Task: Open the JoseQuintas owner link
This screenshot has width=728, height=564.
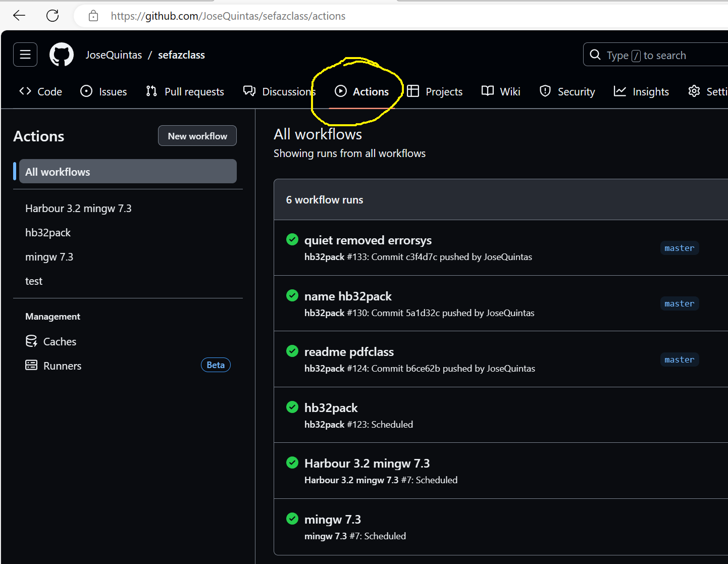Action: tap(114, 55)
